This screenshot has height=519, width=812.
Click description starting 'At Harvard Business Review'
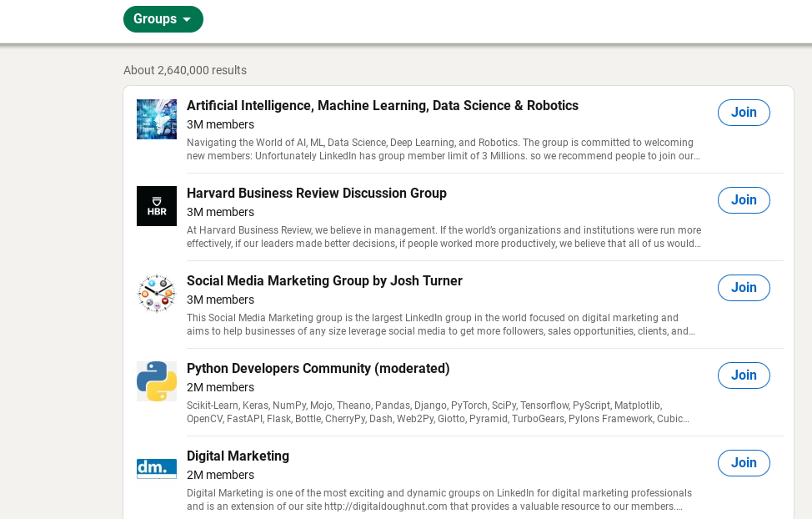(x=444, y=237)
